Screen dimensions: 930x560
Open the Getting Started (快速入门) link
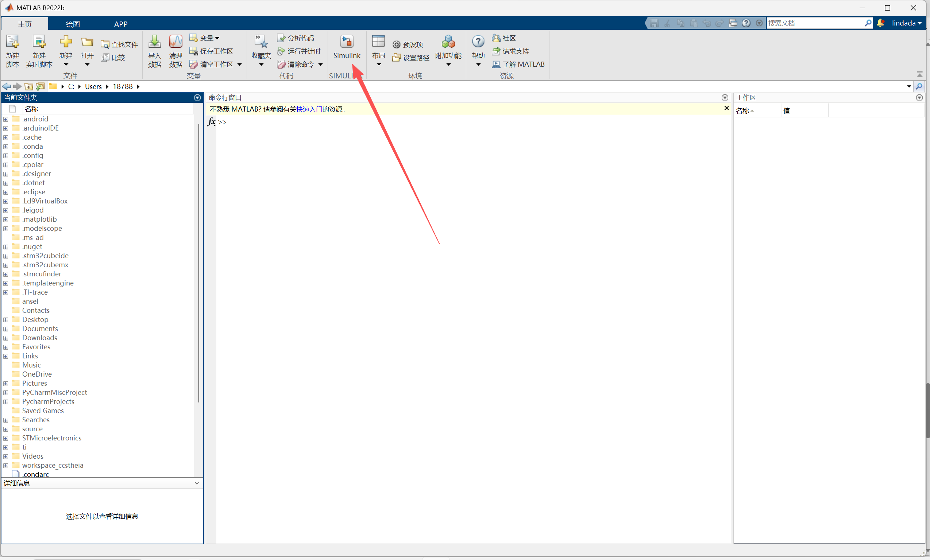[309, 109]
